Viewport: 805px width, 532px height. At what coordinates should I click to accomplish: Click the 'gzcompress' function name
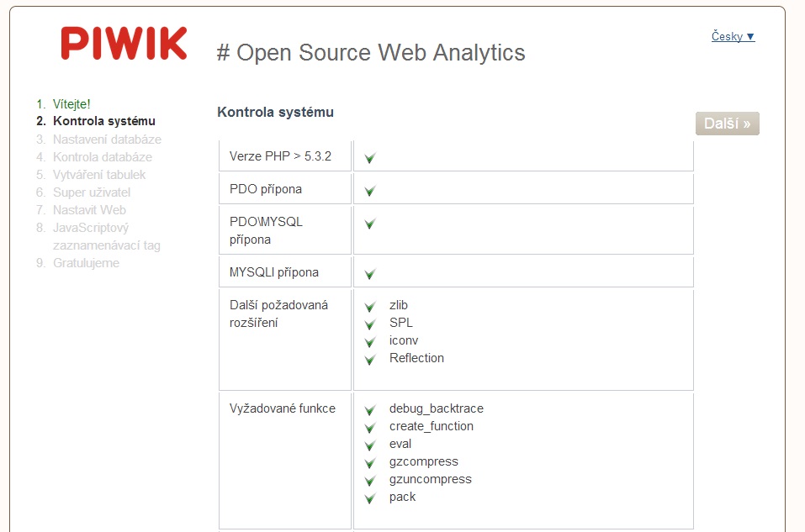(x=424, y=461)
